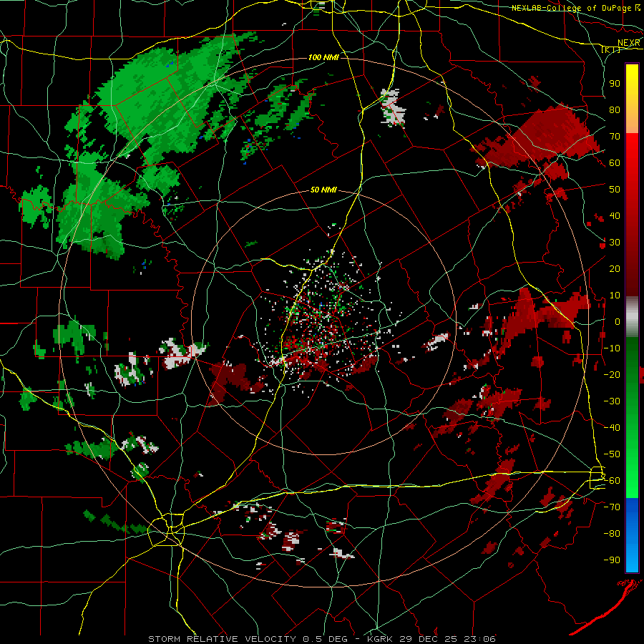Click the "-70" value on velocity scale
The image size is (644, 644).
[x=612, y=507]
